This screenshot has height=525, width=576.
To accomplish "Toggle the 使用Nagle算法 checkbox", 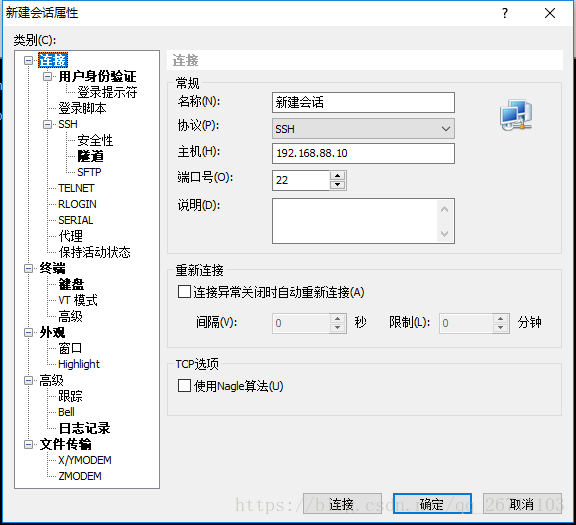I will click(x=184, y=386).
